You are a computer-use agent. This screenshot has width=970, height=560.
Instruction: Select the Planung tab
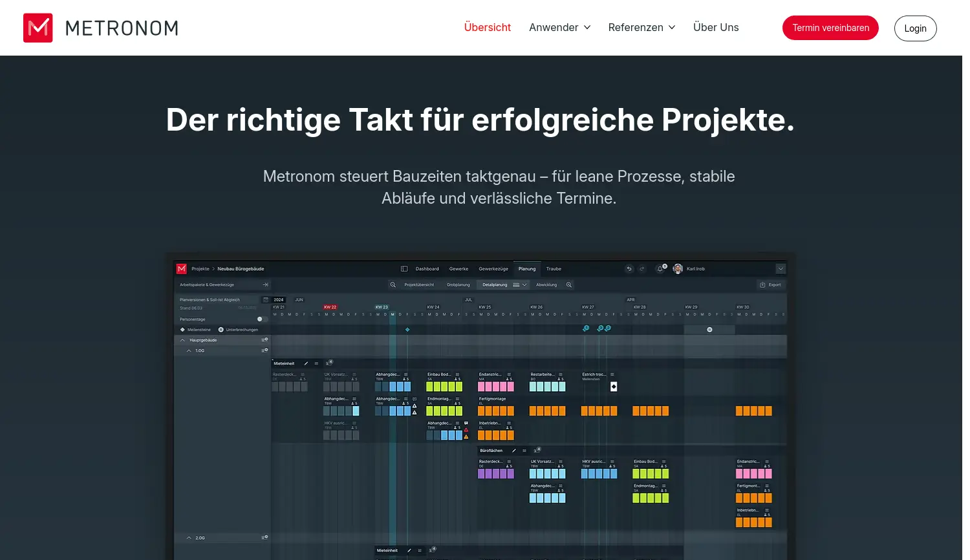527,269
